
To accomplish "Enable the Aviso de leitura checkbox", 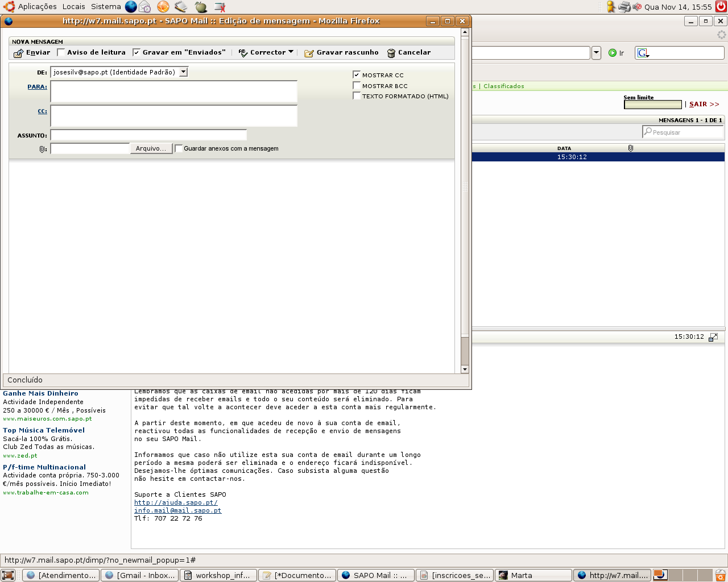I will [61, 52].
